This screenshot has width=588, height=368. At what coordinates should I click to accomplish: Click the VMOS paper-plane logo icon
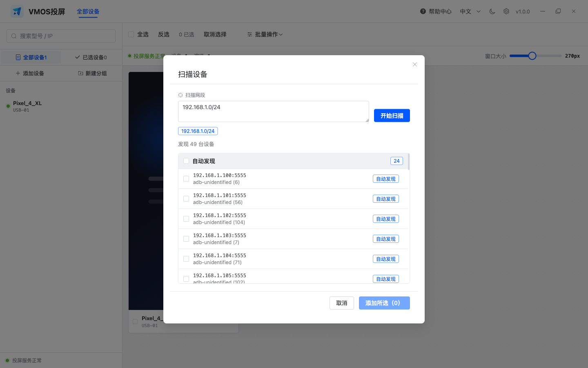click(17, 11)
